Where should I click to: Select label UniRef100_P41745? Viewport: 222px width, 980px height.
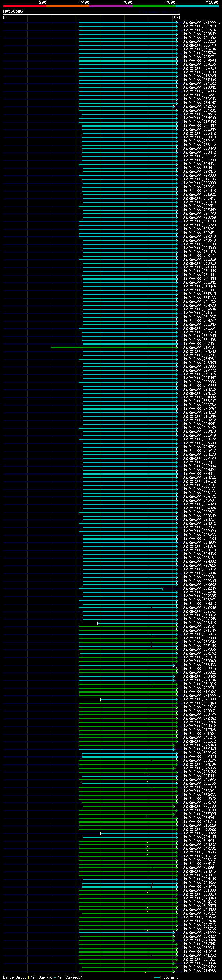pyautogui.click(x=199, y=822)
